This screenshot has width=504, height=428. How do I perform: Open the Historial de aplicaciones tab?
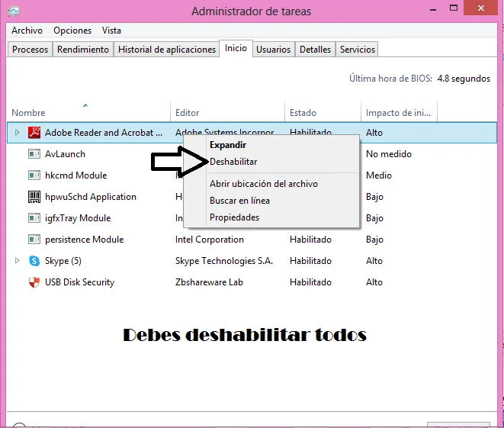click(167, 50)
